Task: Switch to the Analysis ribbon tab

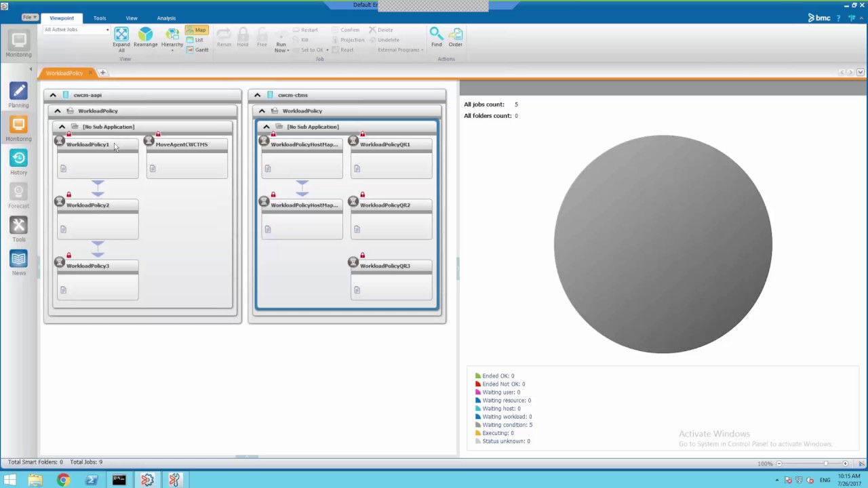Action: tap(166, 18)
